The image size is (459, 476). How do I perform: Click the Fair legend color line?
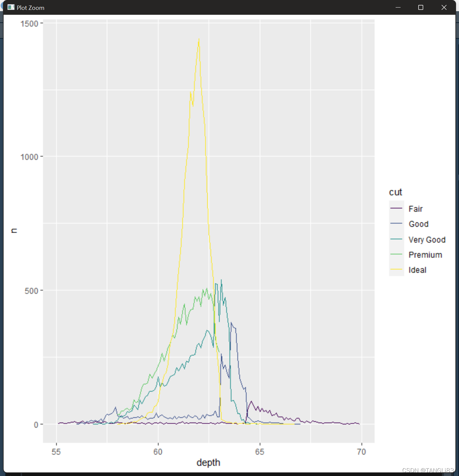[x=396, y=208]
